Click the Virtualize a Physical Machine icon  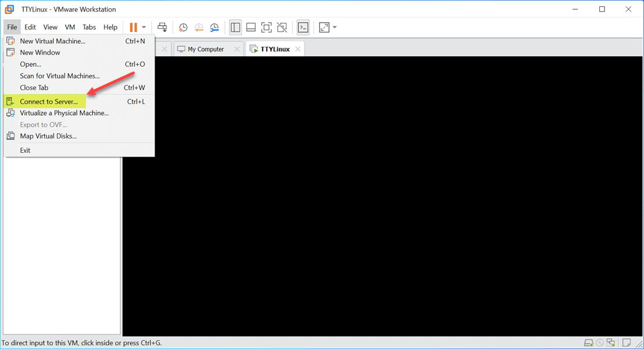(x=10, y=113)
